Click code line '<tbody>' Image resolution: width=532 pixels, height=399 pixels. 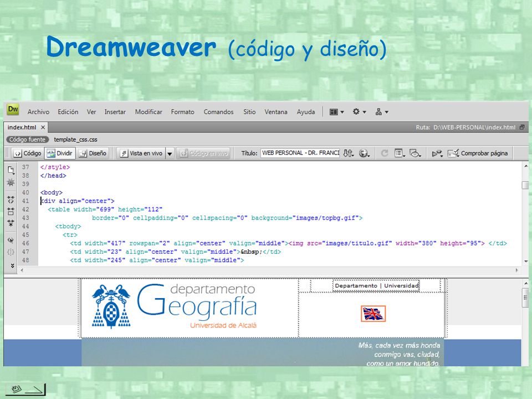point(68,226)
